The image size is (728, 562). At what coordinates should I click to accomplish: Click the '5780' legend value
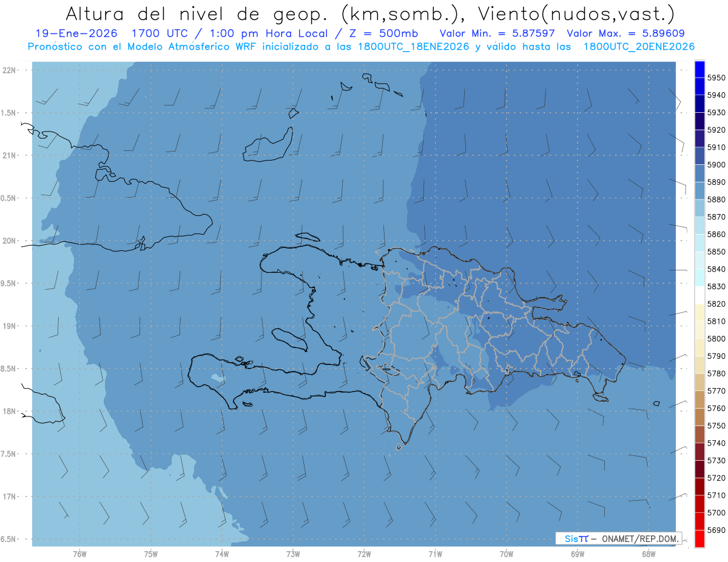[716, 373]
